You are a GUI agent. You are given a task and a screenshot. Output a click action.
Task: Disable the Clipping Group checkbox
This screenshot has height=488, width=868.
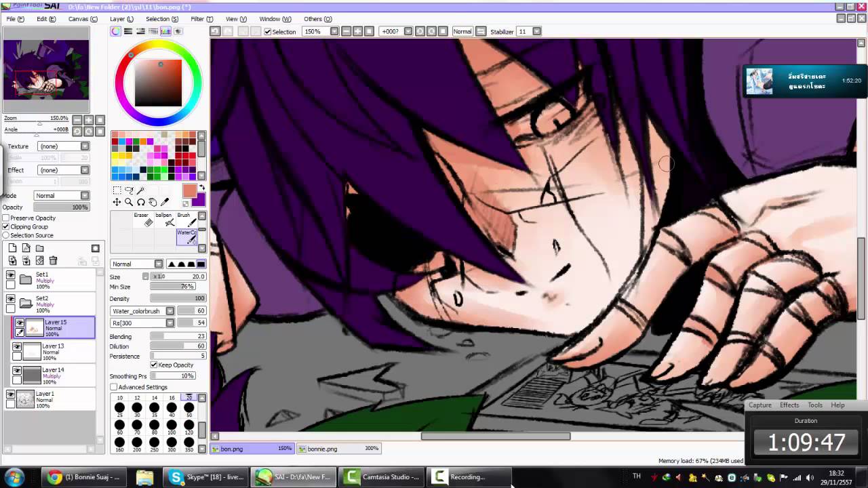[x=6, y=227]
